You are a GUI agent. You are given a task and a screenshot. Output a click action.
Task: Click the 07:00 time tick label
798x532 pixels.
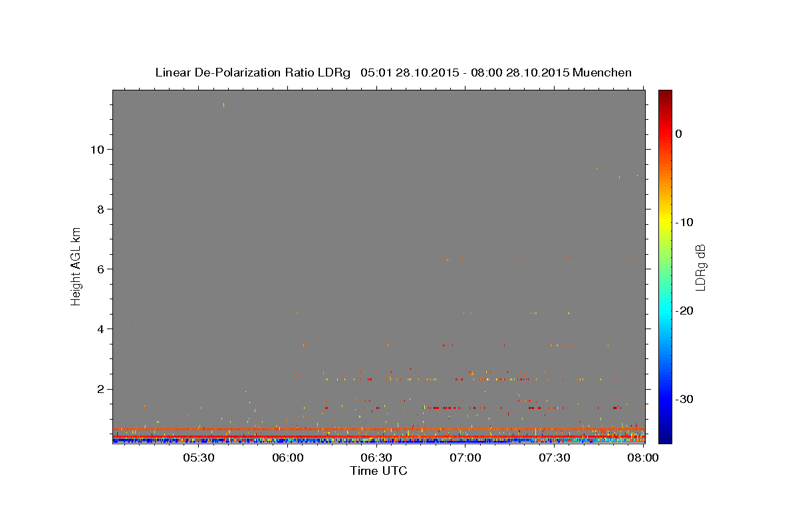coord(465,458)
